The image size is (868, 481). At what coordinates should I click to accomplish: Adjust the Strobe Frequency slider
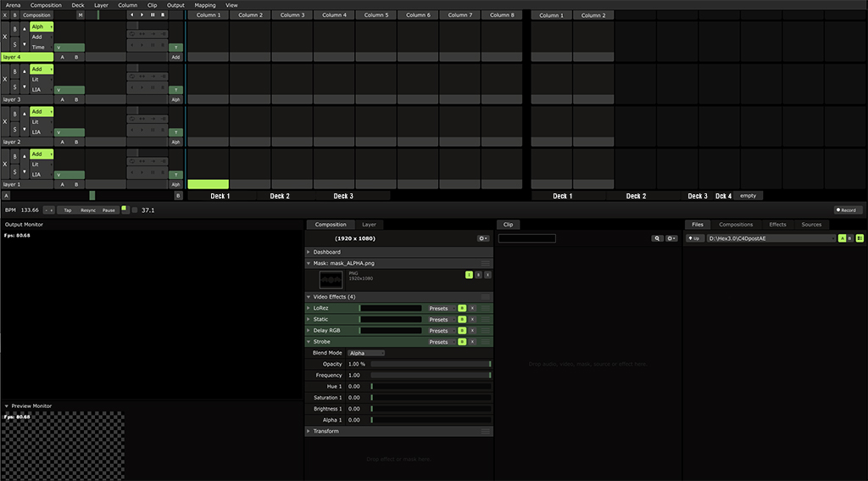tap(431, 375)
